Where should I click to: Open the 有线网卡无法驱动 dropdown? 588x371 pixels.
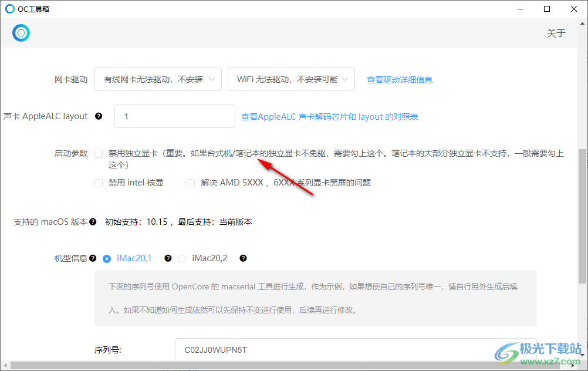158,79
